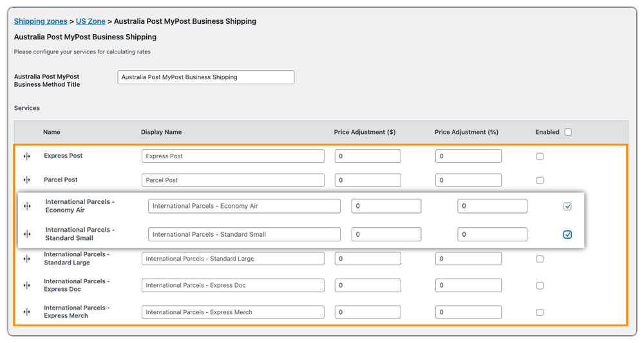Viewport: 644px width, 343px height.
Task: Click drag handle for International Parcels Express Merch
Action: pos(26,312)
